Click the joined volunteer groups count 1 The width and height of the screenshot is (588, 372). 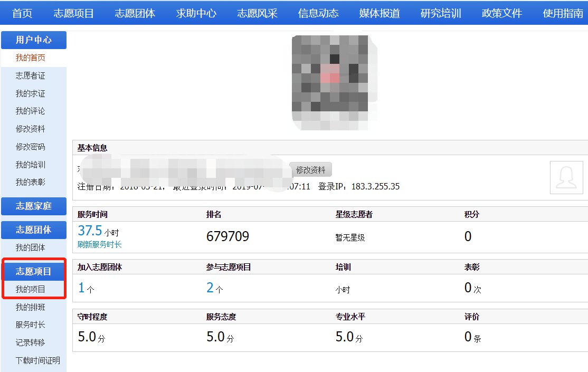pyautogui.click(x=81, y=288)
